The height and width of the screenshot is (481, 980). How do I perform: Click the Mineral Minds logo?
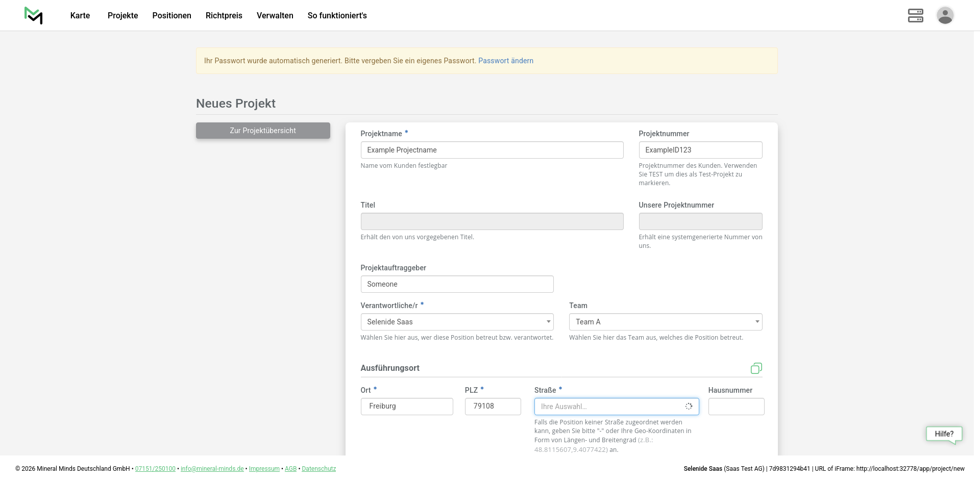coord(34,15)
